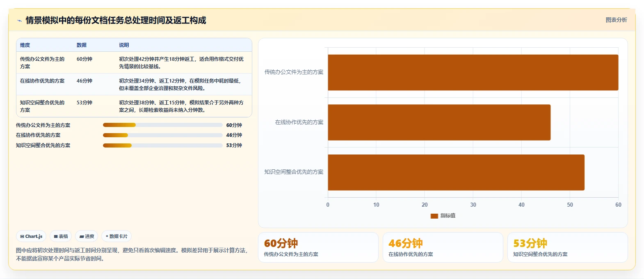The width and height of the screenshot is (644, 279).
Task: Click the 说明 column header
Action: (124, 45)
